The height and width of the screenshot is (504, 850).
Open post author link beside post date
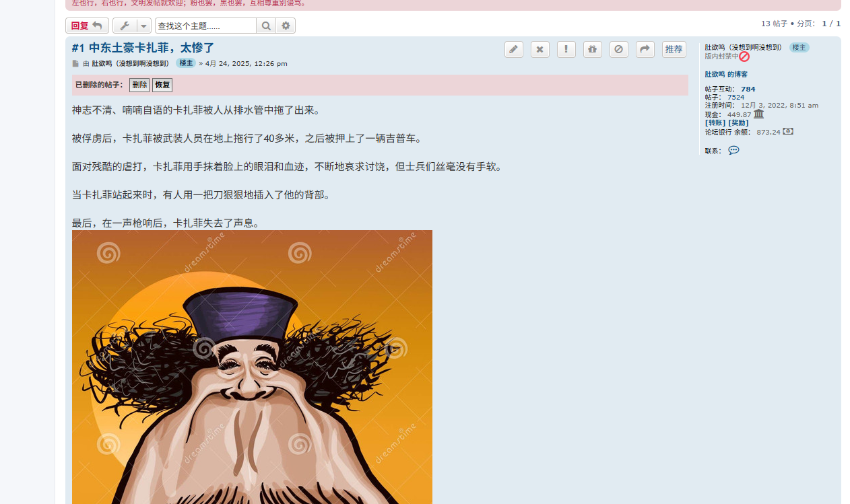(131, 63)
